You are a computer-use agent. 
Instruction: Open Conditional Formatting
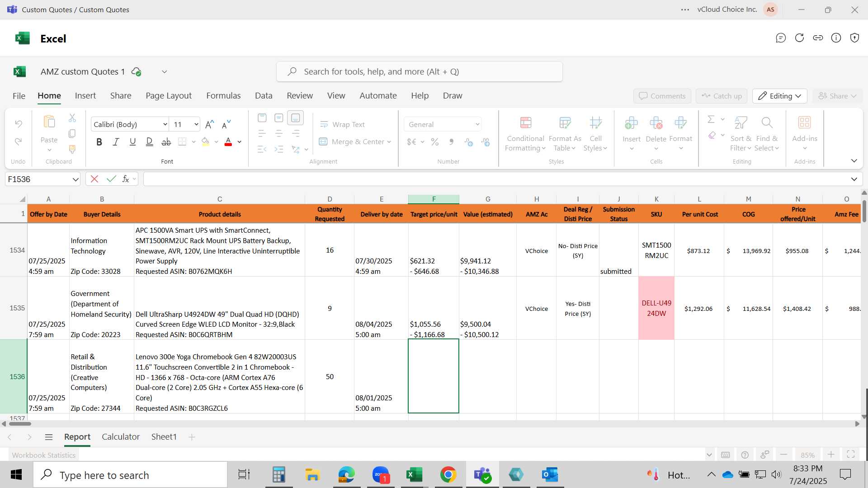coord(525,134)
